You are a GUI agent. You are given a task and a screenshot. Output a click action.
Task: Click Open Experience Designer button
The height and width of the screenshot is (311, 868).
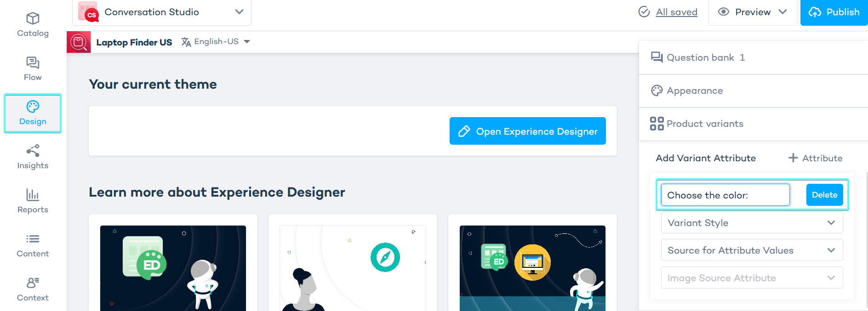[x=527, y=131]
